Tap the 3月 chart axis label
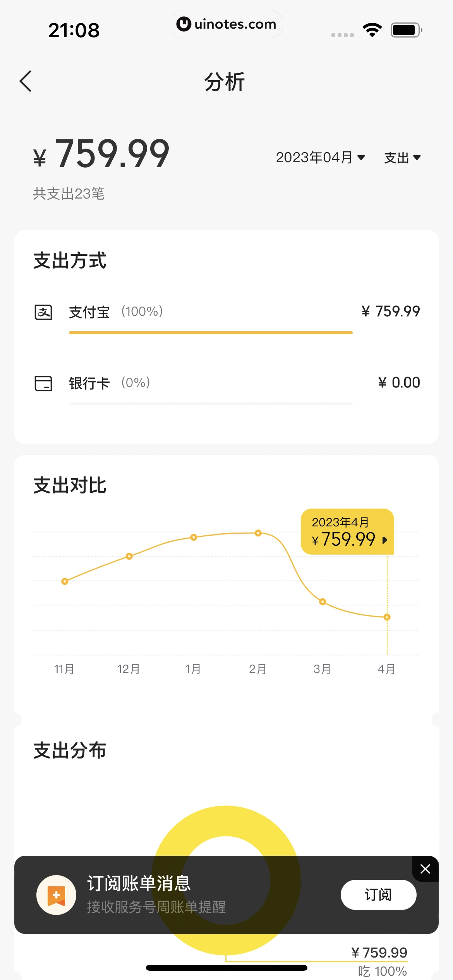The image size is (453, 980). (x=322, y=669)
